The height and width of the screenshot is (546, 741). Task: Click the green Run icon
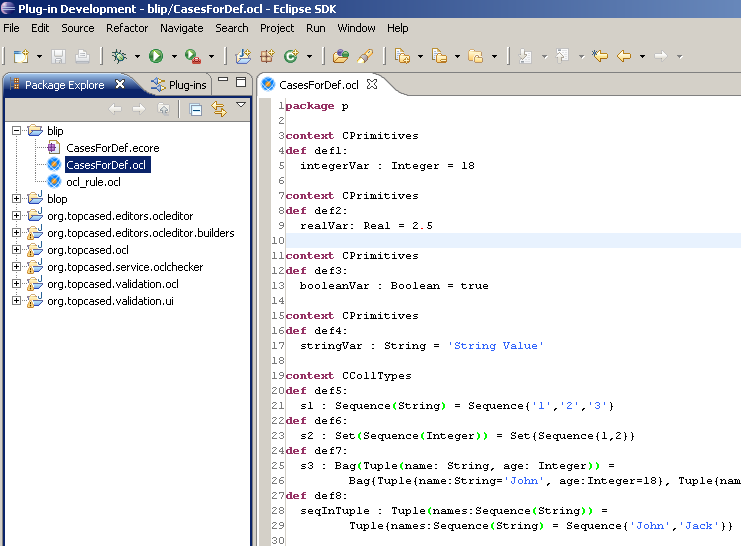[155, 56]
